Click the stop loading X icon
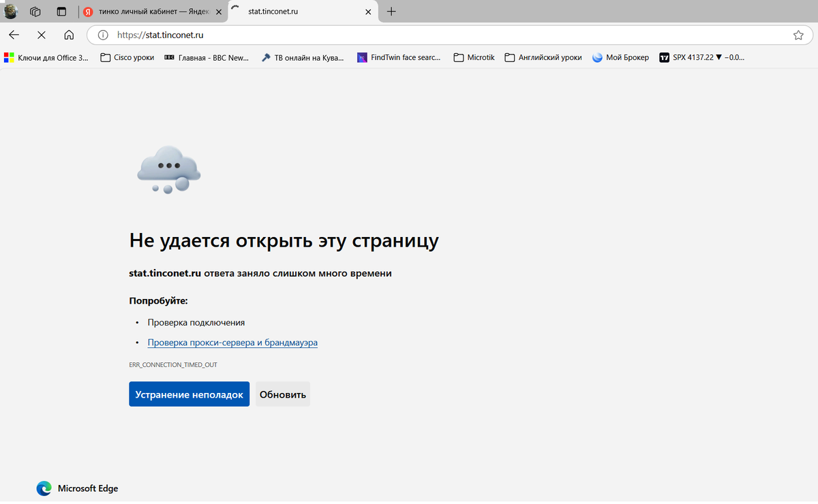The height and width of the screenshot is (504, 818). [x=41, y=34]
